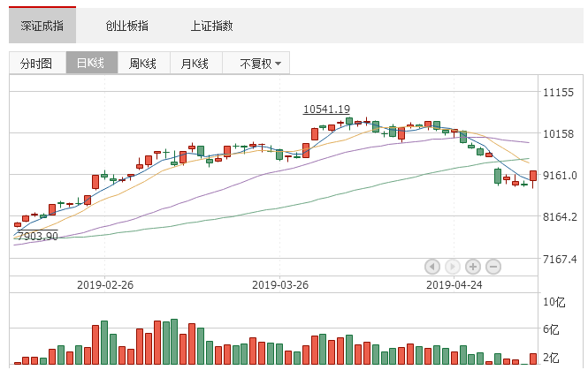The width and height of the screenshot is (588, 370).
Task: Show the 分时图 intraday chart
Action: (37, 64)
